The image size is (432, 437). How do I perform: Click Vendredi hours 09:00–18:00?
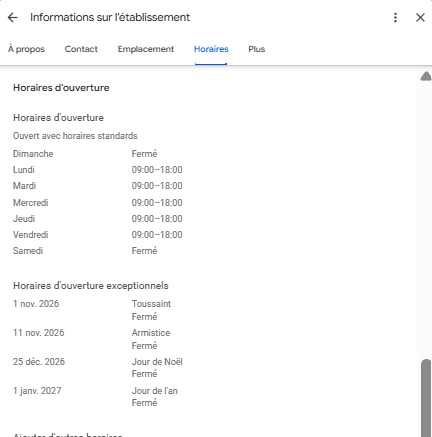click(x=157, y=235)
